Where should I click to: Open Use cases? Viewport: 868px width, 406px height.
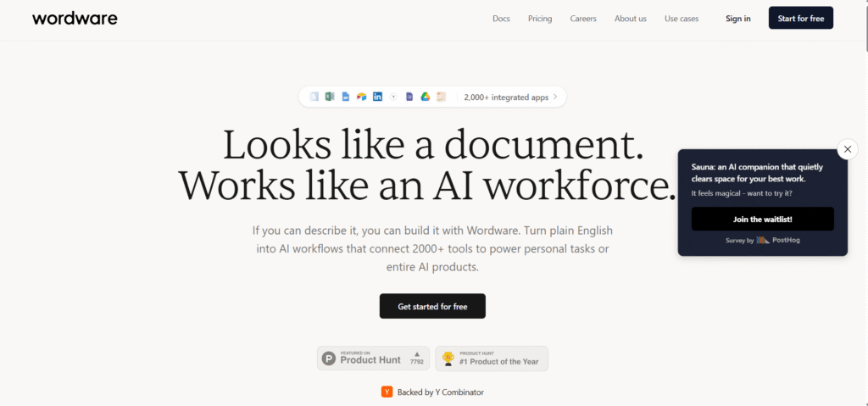682,19
